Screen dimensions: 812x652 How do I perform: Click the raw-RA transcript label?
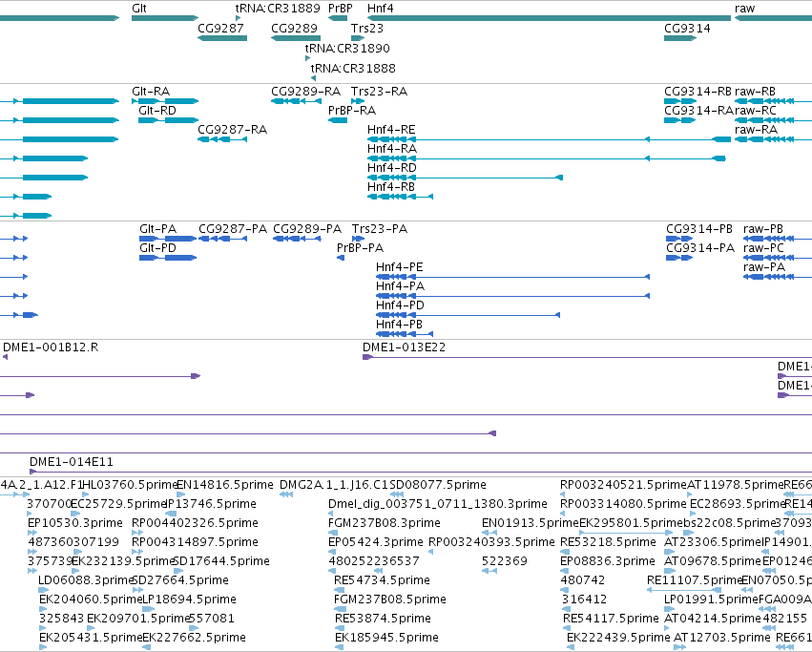[x=756, y=130]
